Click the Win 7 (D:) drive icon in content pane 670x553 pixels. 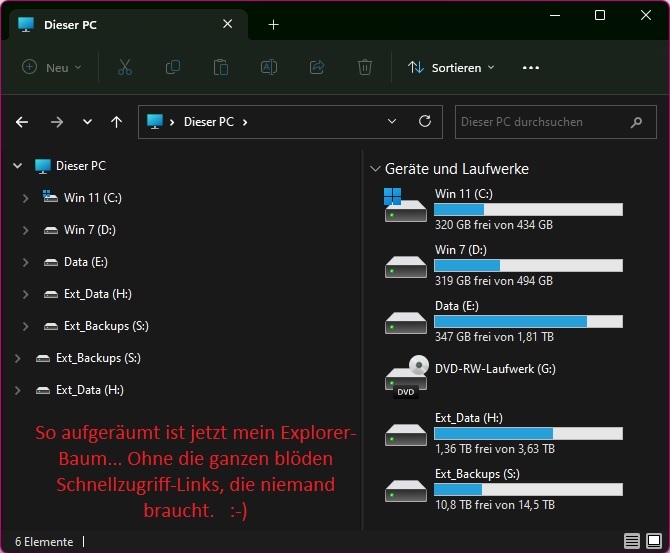coord(406,266)
